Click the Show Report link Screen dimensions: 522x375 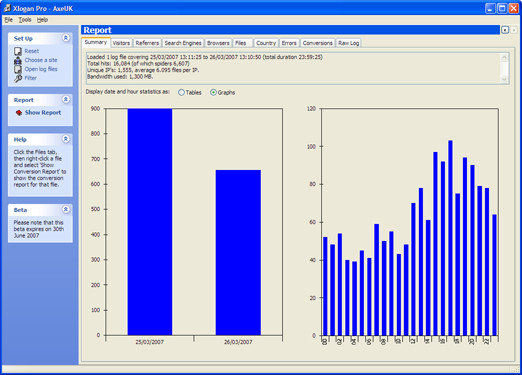click(43, 113)
